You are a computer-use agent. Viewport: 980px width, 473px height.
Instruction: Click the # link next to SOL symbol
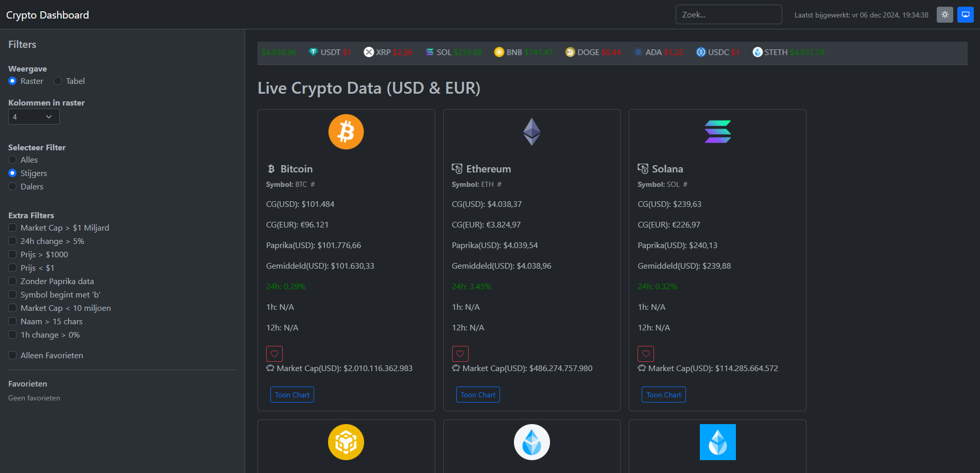[x=685, y=184]
